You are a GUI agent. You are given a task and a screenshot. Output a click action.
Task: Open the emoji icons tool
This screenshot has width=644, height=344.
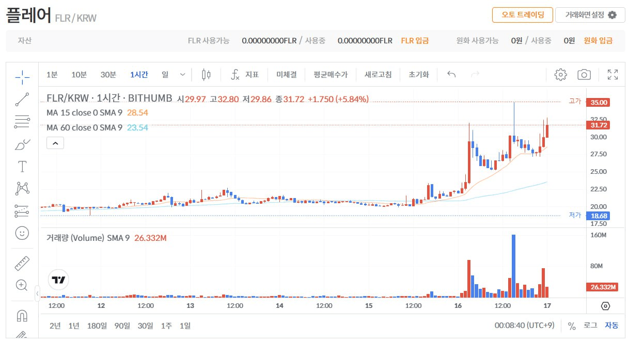coord(22,233)
